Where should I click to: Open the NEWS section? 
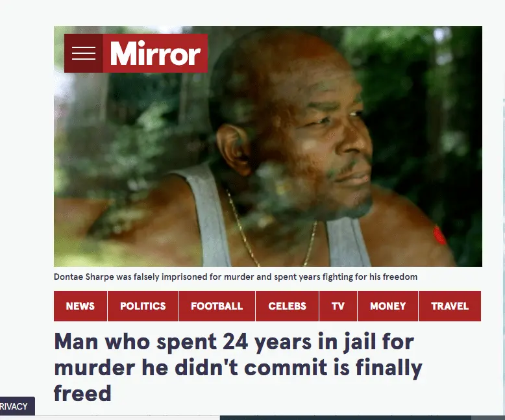[80, 306]
